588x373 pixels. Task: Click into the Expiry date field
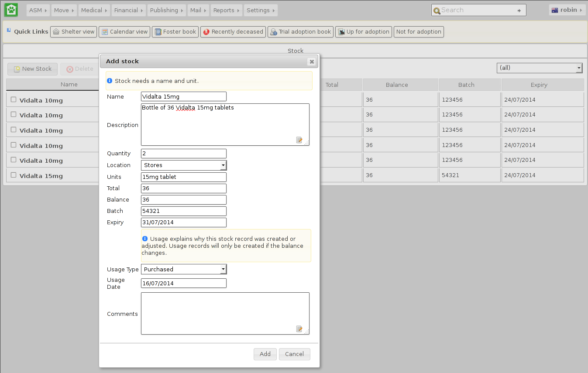click(184, 222)
